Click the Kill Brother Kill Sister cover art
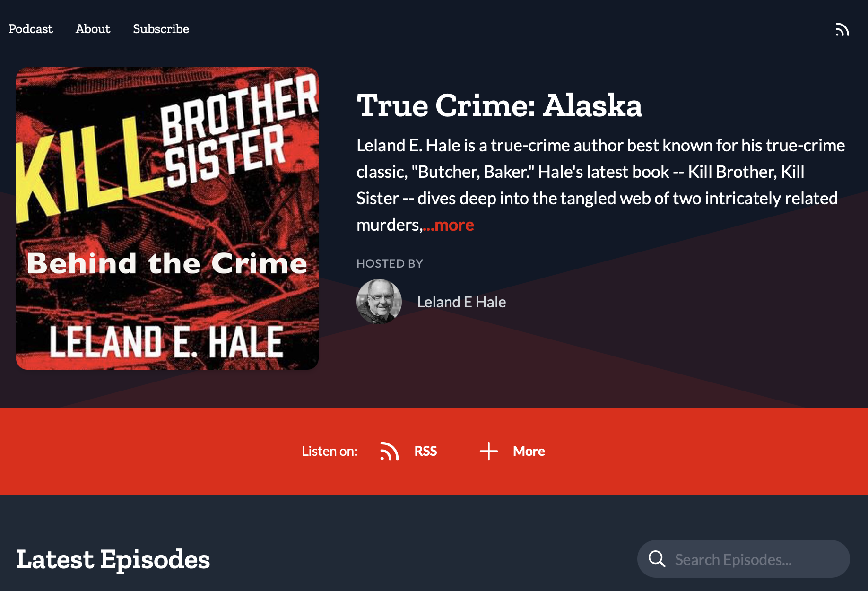868x591 pixels. coord(167,218)
